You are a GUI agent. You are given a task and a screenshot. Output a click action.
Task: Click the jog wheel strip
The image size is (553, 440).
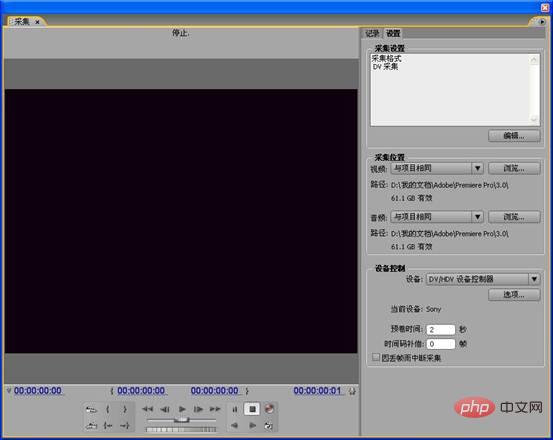click(x=181, y=429)
